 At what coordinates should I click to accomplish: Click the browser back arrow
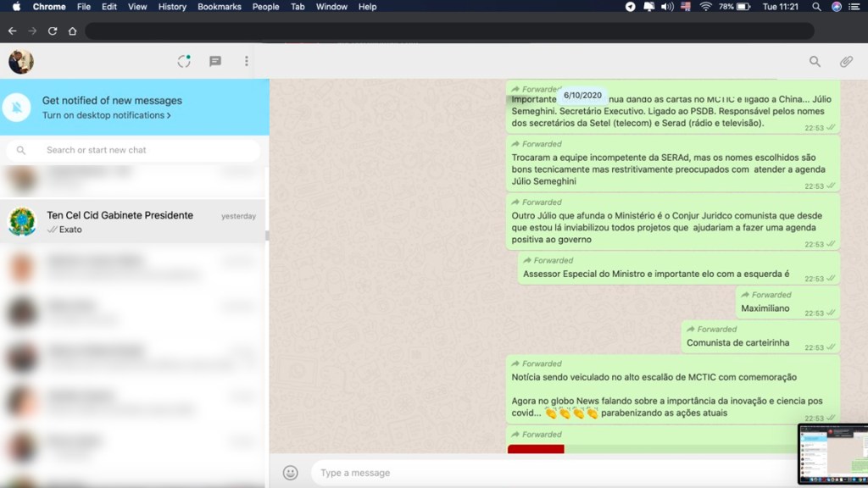click(12, 30)
